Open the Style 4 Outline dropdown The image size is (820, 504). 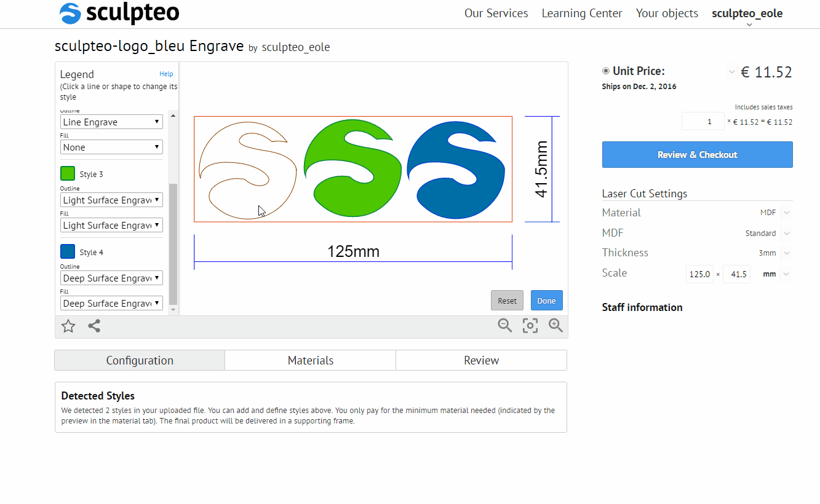tap(111, 278)
